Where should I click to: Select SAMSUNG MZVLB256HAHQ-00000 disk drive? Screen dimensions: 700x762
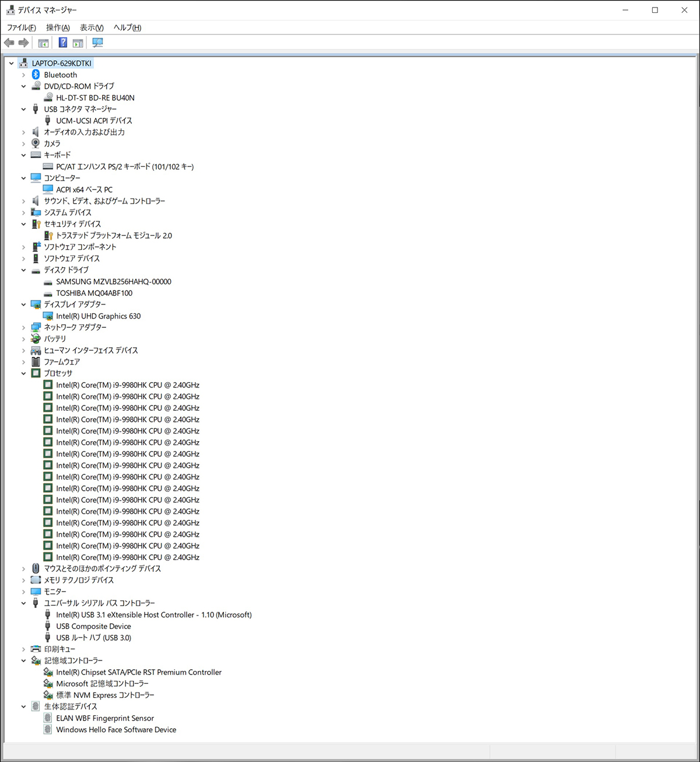click(113, 282)
